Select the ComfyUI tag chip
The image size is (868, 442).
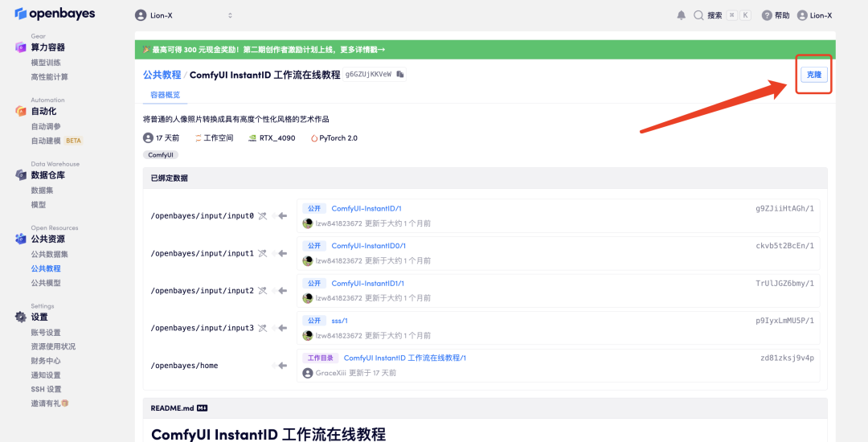coord(161,155)
